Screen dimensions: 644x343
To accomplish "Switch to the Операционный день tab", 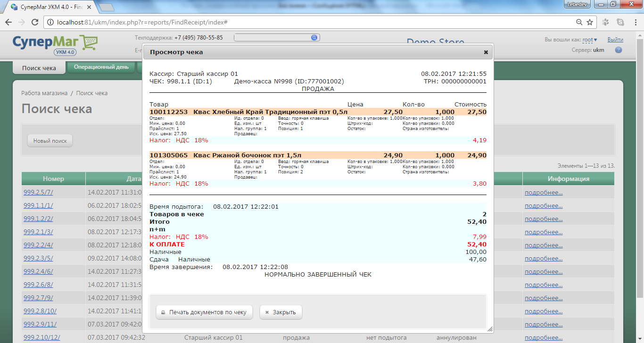I will [x=101, y=67].
